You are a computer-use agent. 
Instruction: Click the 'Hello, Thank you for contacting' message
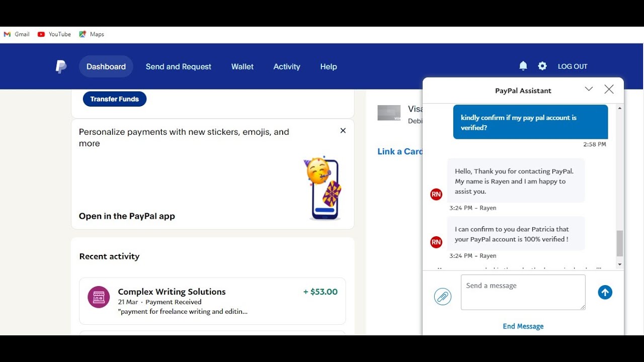516,181
